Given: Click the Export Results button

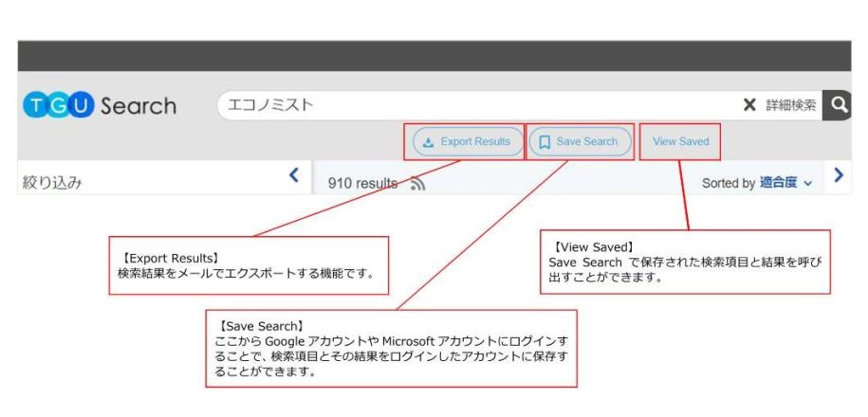Looking at the screenshot, I should pos(469,141).
